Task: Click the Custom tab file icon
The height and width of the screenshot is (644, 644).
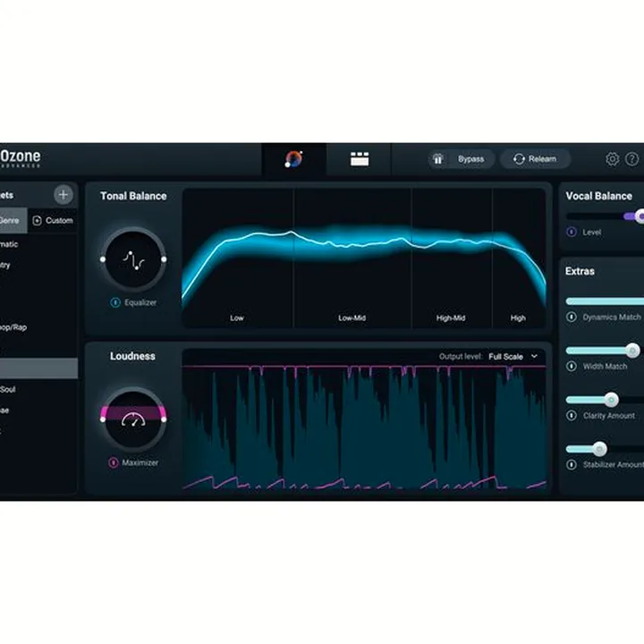Action: pyautogui.click(x=37, y=221)
